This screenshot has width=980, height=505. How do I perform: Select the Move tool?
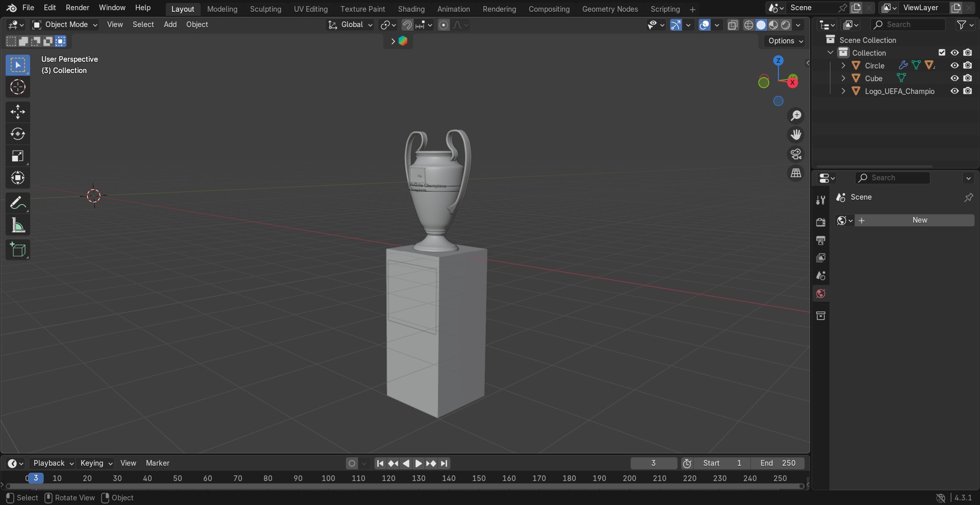(18, 112)
